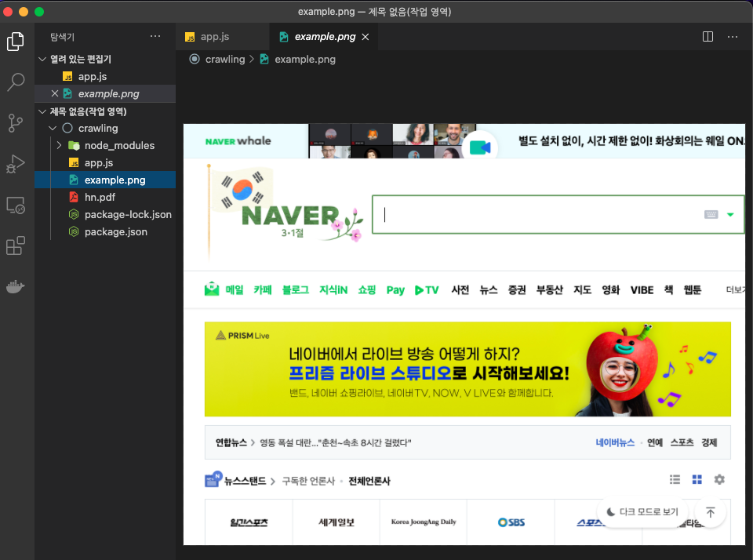
Task: Open Explorer panel more actions menu
Action: coord(155,37)
